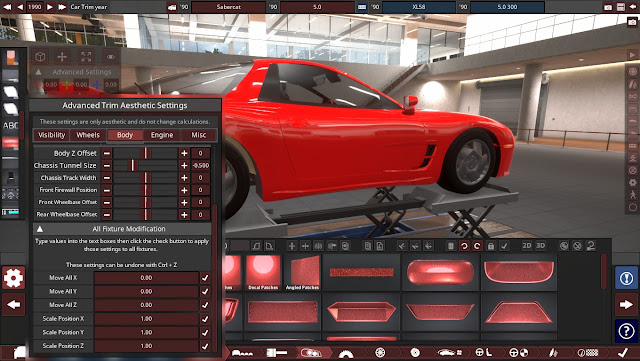The height and width of the screenshot is (361, 640).
Task: Open the safety steering wheel tab
Action: [x=518, y=353]
